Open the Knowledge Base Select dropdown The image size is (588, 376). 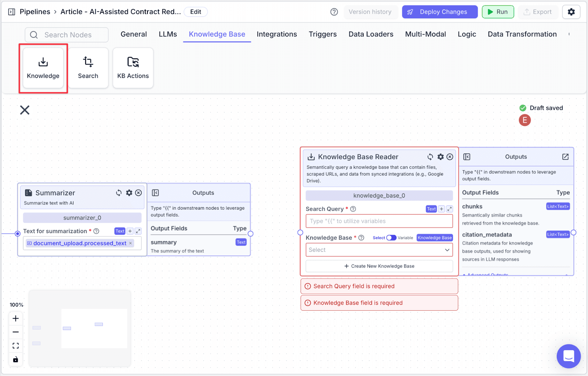point(379,250)
